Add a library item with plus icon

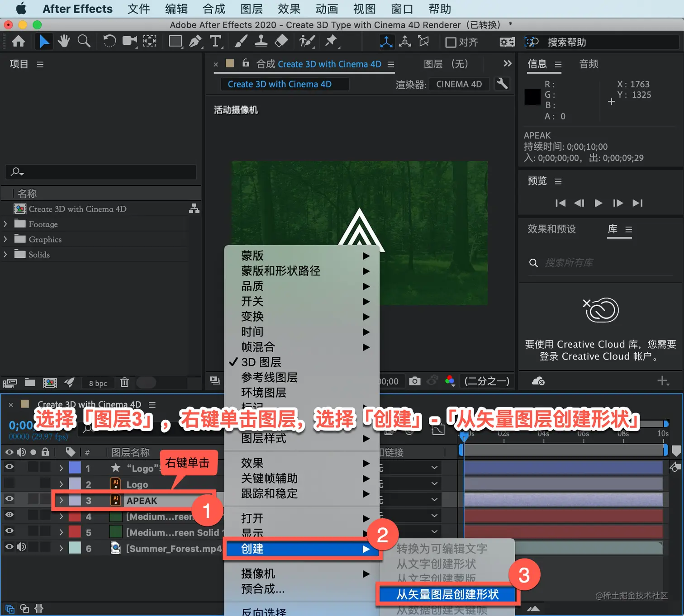pyautogui.click(x=663, y=381)
